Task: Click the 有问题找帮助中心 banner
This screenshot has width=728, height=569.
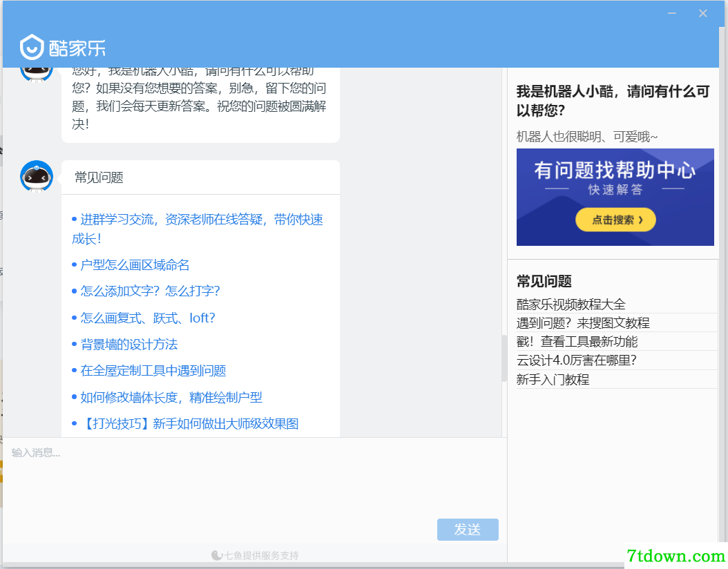Action: click(615, 197)
